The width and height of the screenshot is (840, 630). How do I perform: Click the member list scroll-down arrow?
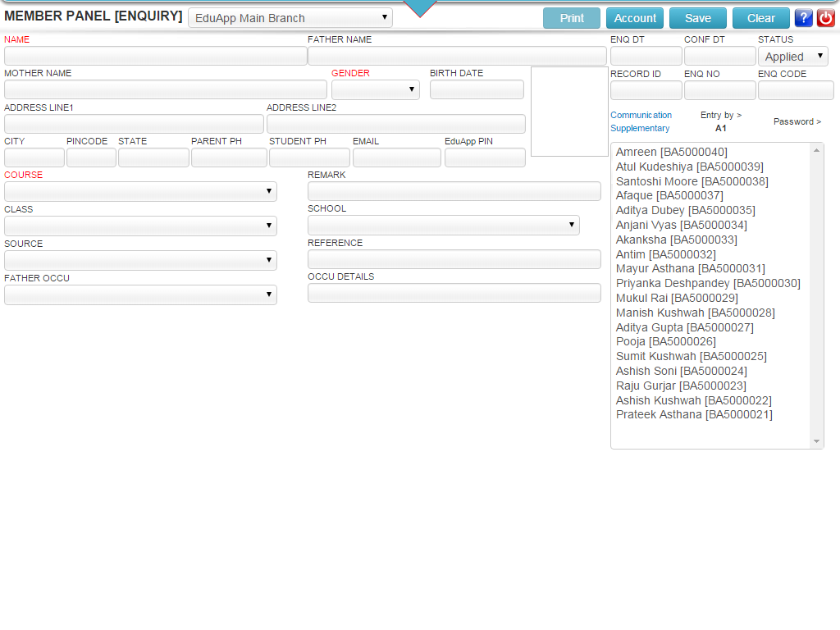[816, 441]
